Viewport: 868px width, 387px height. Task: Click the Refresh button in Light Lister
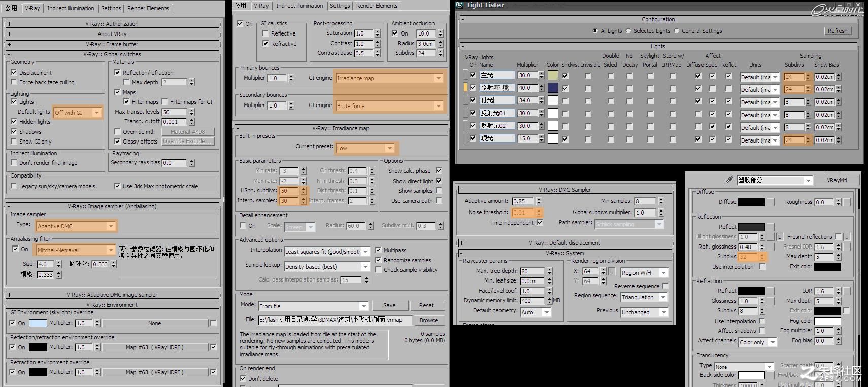tap(838, 31)
